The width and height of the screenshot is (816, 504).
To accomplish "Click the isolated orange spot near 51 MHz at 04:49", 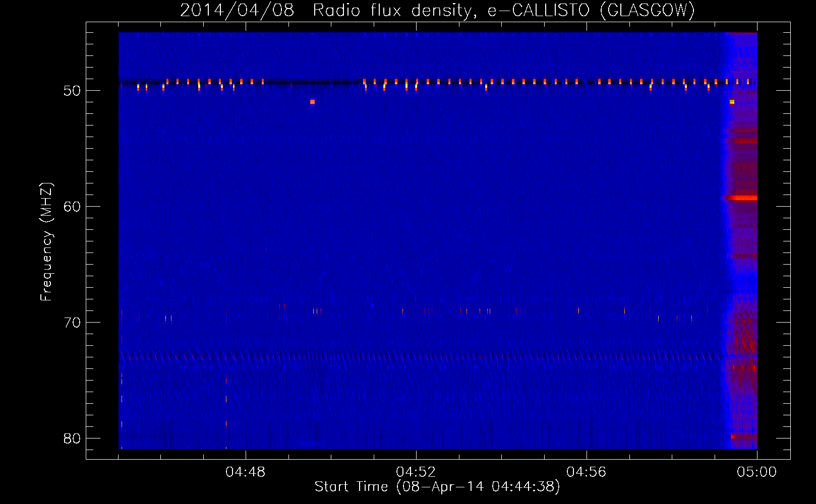I will (312, 102).
